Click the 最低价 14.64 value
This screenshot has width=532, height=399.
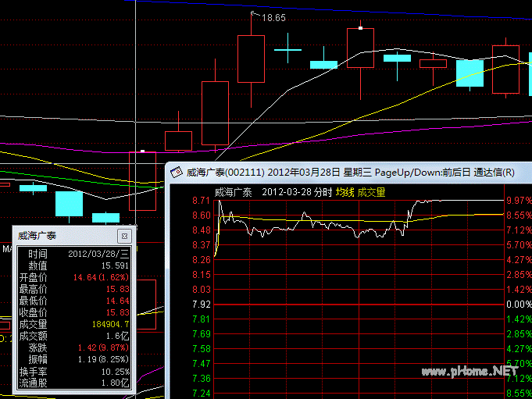click(x=117, y=301)
